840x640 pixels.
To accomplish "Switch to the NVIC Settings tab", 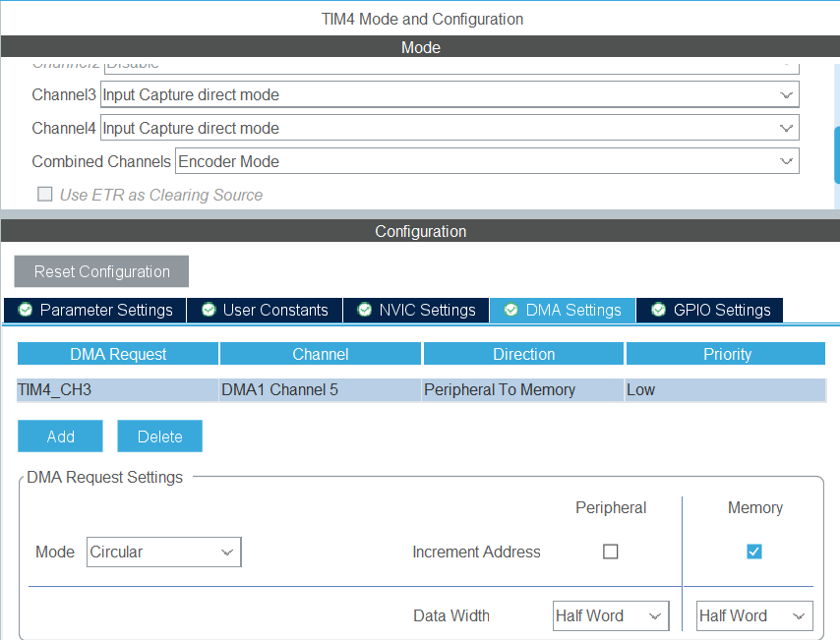I will coord(416,310).
